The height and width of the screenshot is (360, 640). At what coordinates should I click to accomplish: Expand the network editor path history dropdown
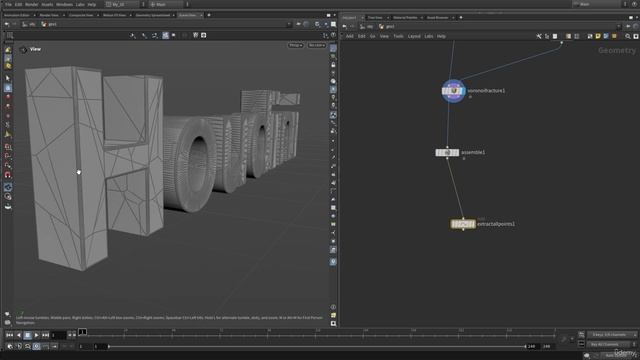(x=619, y=27)
